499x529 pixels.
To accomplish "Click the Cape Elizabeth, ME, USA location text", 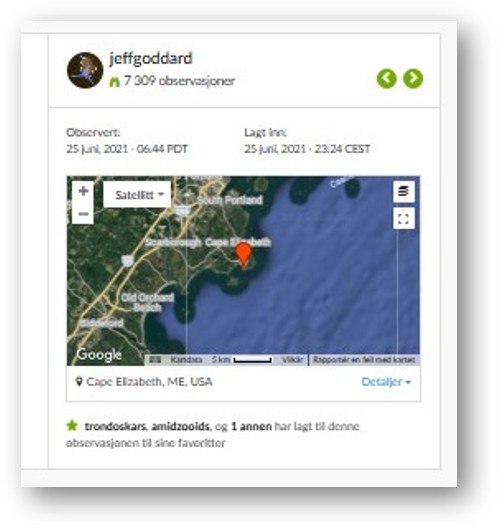I will click(149, 382).
